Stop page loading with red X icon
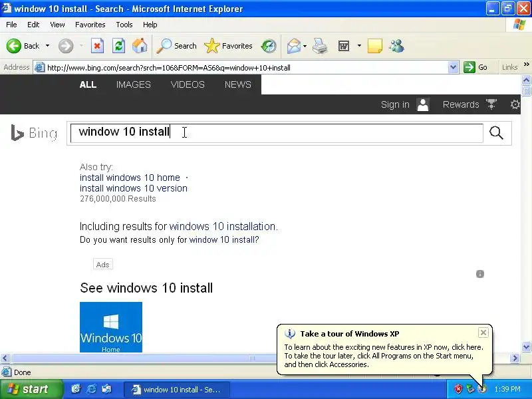The width and height of the screenshot is (532, 399). (x=97, y=46)
